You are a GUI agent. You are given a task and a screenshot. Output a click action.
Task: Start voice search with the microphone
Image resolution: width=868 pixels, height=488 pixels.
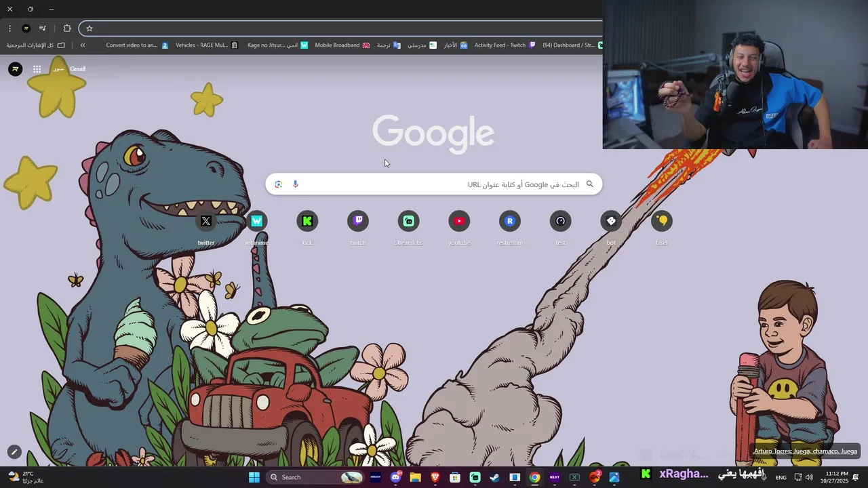(295, 184)
